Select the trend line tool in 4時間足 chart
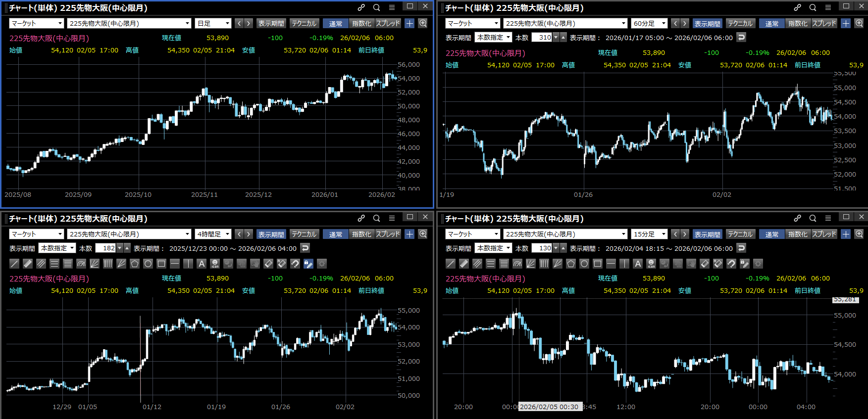The height and width of the screenshot is (419, 868). click(x=15, y=264)
